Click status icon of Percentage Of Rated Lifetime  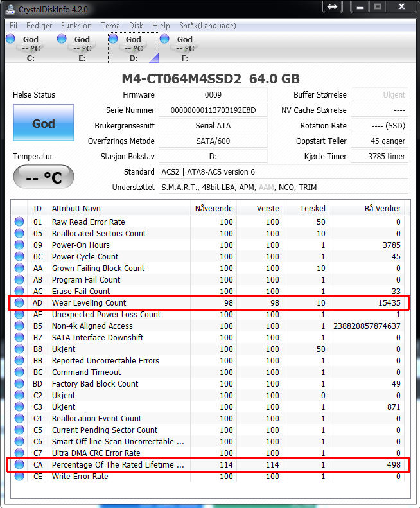tap(19, 464)
